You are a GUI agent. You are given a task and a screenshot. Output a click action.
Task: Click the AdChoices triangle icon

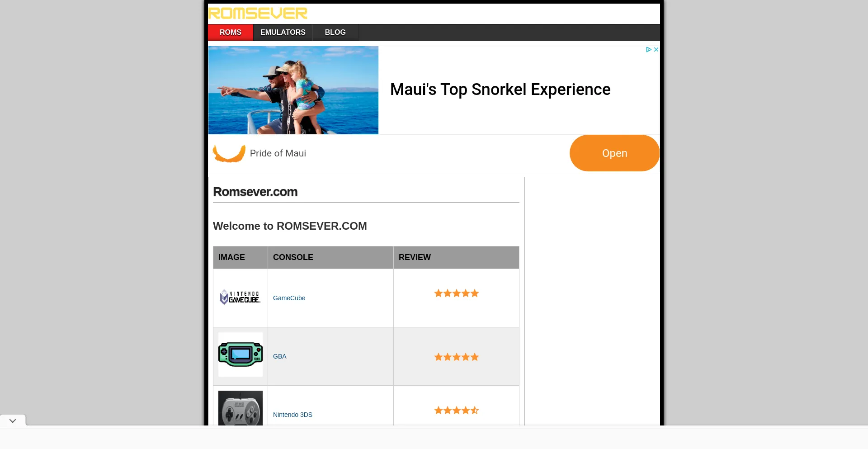(649, 50)
